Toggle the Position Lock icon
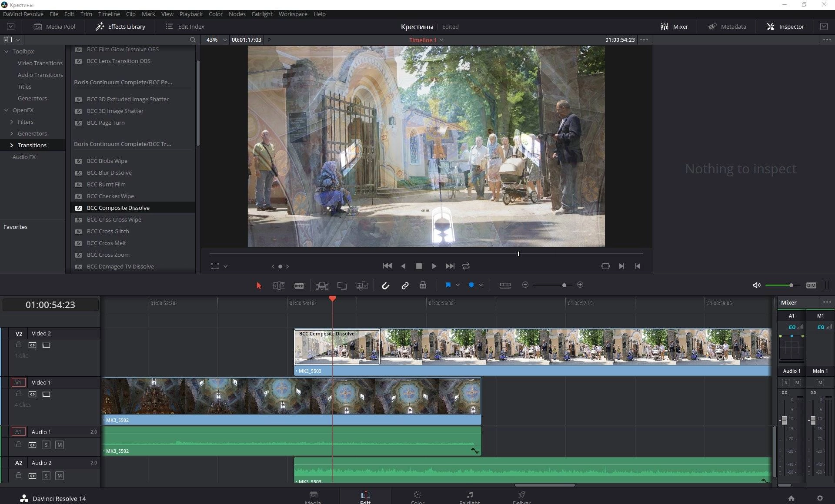 [x=423, y=285]
